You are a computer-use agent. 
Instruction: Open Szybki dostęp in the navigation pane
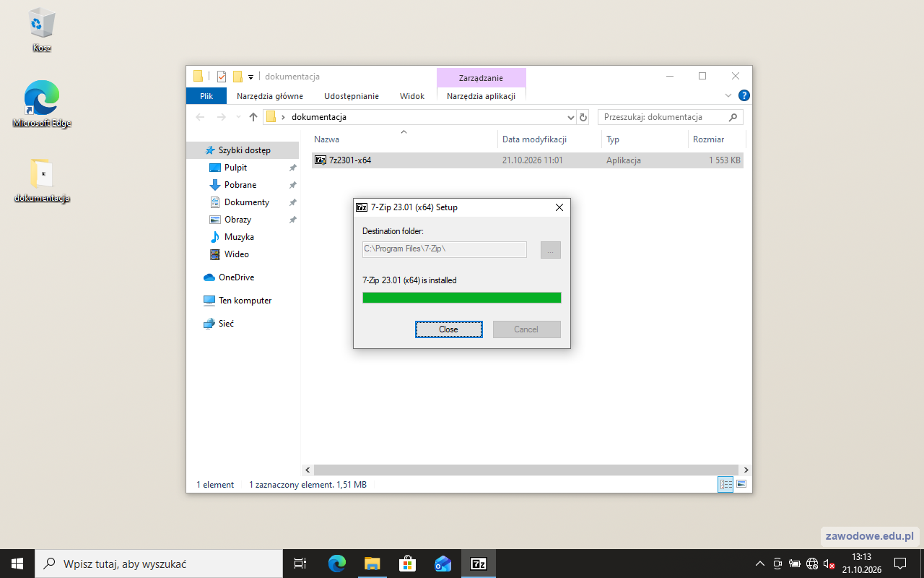point(244,150)
